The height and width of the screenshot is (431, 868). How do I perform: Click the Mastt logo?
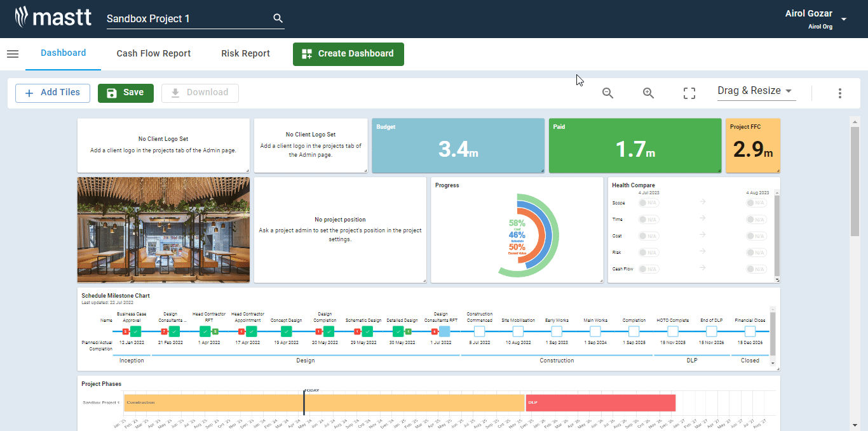53,17
